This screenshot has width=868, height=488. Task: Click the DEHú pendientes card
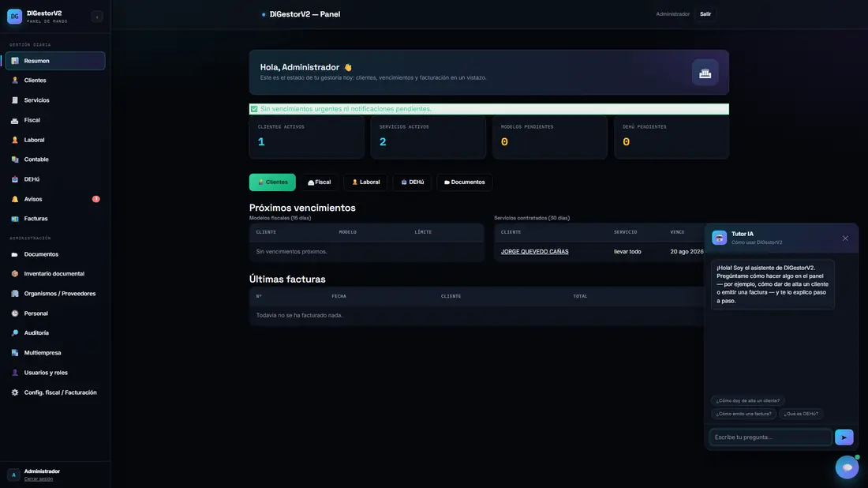(672, 137)
